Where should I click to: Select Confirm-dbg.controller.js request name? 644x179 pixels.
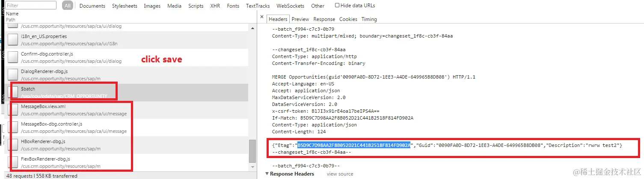point(47,54)
